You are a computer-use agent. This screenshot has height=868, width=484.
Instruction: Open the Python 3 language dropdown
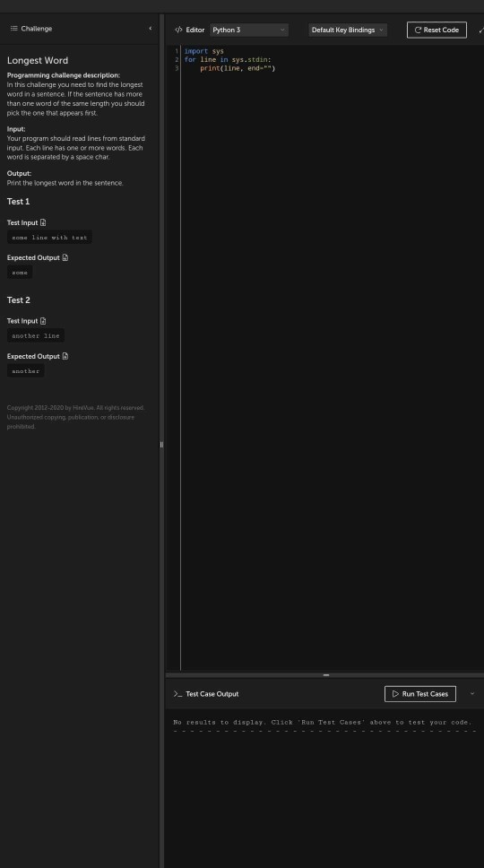tap(249, 30)
